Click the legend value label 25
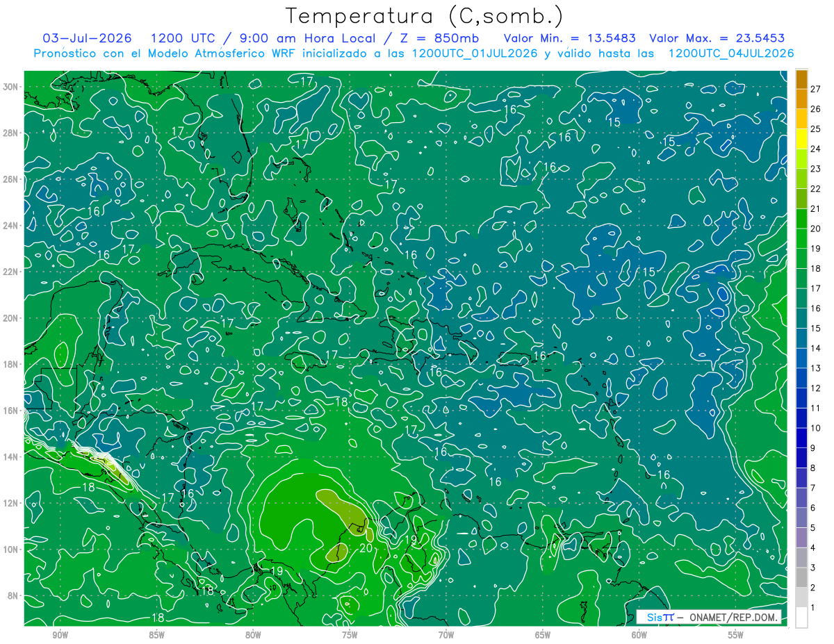 pos(816,129)
